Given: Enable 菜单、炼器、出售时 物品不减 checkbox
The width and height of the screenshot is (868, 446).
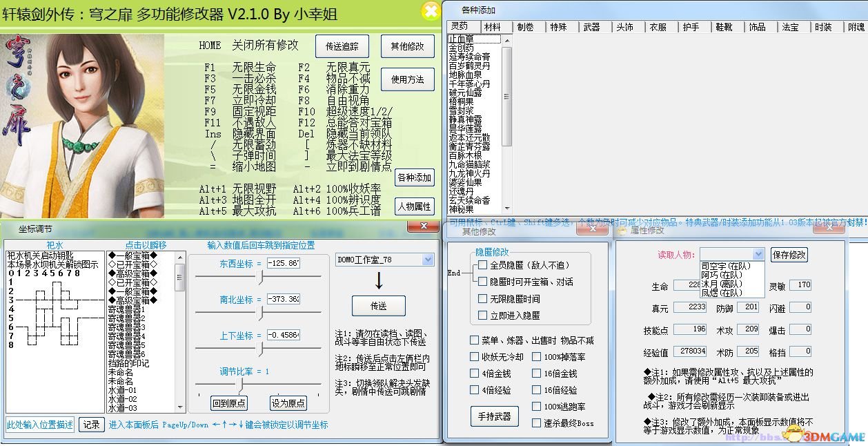Looking at the screenshot, I should coord(475,340).
